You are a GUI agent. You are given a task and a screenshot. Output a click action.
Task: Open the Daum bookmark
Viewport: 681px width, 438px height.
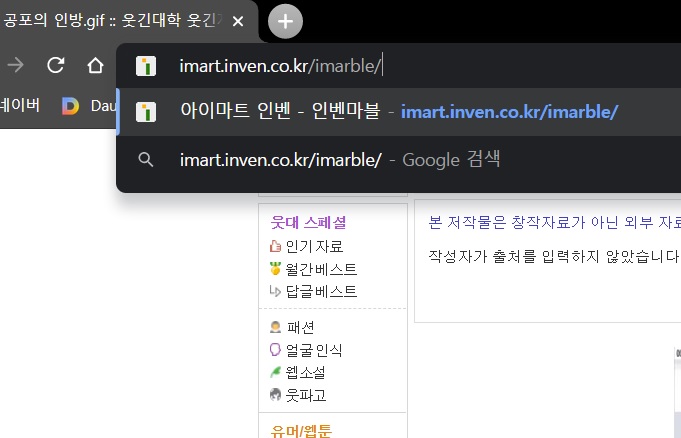(89, 106)
